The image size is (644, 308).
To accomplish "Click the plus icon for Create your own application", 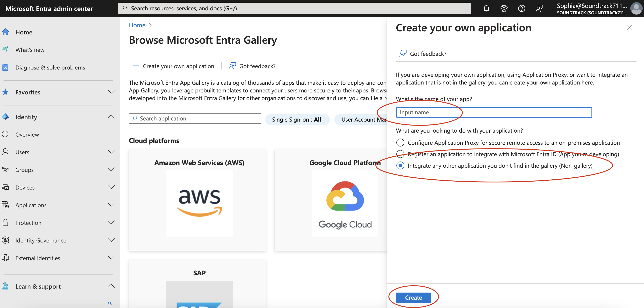I will coord(136,66).
